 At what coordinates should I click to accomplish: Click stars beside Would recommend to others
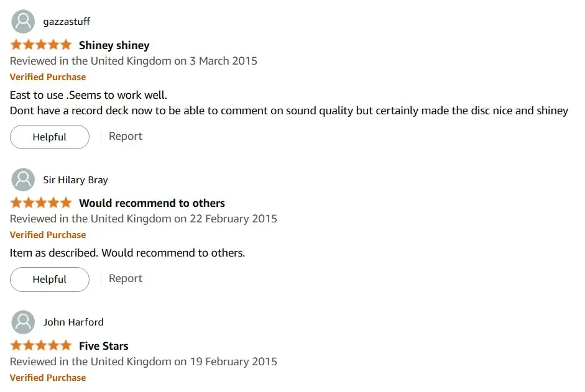pyautogui.click(x=41, y=203)
